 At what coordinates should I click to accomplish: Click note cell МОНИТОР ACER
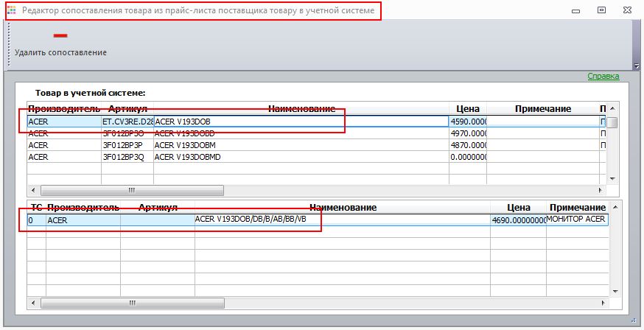578,220
